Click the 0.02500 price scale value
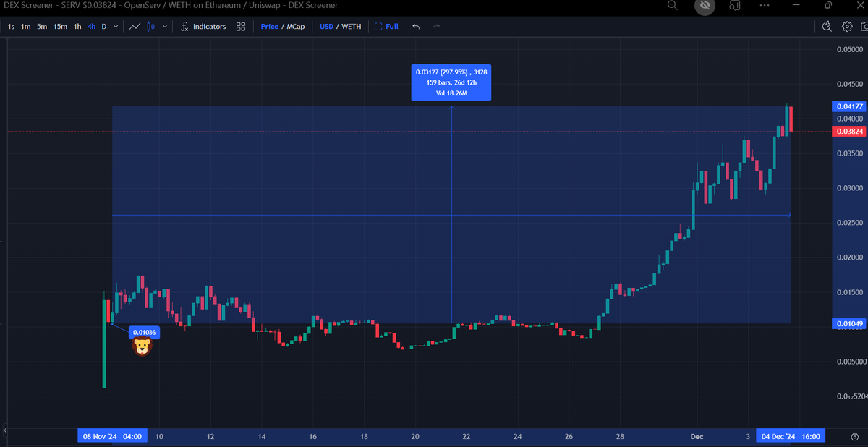The width and height of the screenshot is (868, 447). (x=849, y=223)
